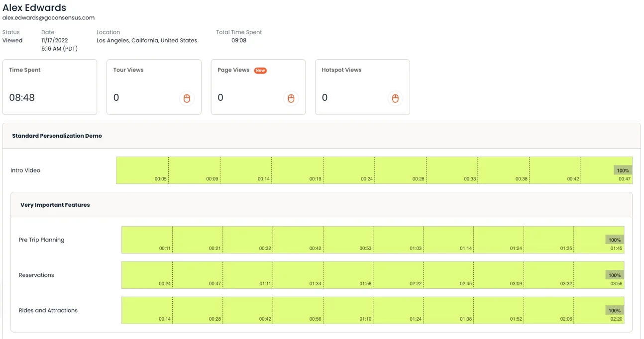
Task: Collapse the Very Important Features group
Action: click(x=55, y=205)
